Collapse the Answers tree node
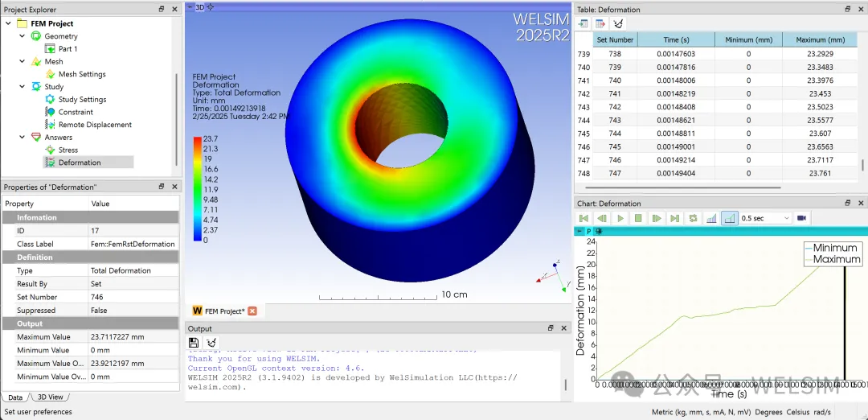Viewport: 868px width, 420px height. coord(23,138)
